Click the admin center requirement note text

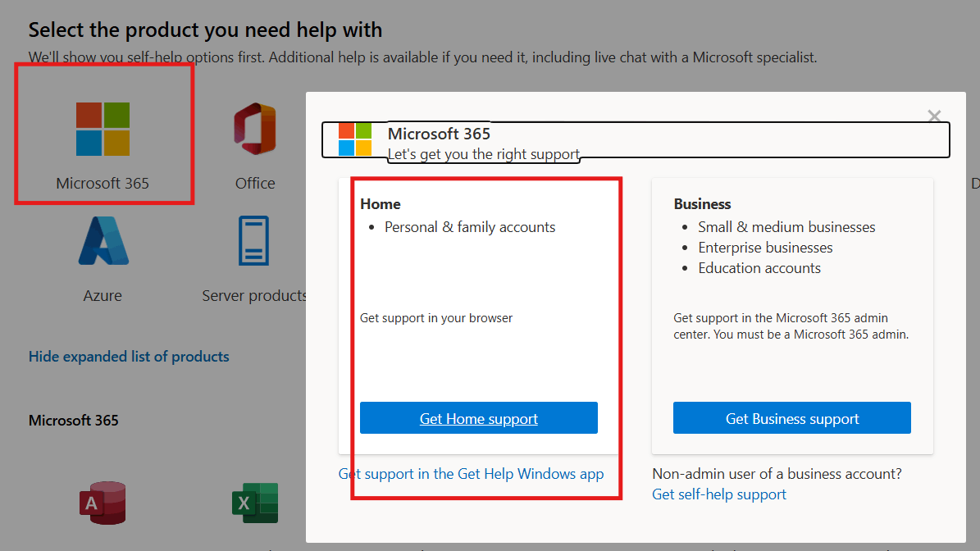(791, 326)
